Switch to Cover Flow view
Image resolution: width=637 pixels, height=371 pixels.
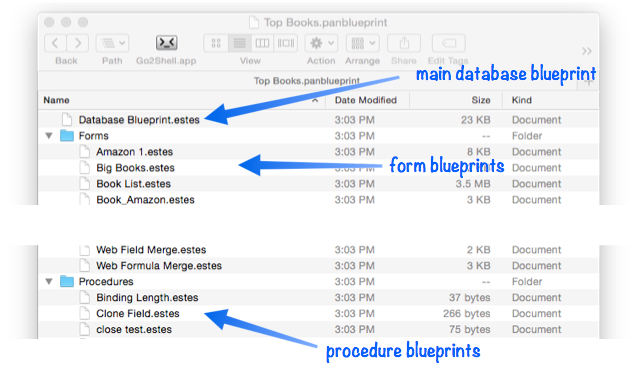pyautogui.click(x=286, y=43)
